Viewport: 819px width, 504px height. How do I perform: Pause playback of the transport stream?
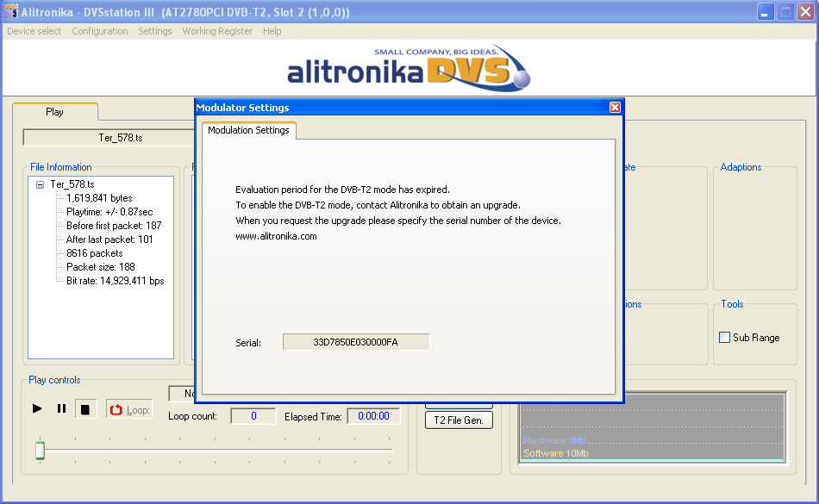coord(61,408)
